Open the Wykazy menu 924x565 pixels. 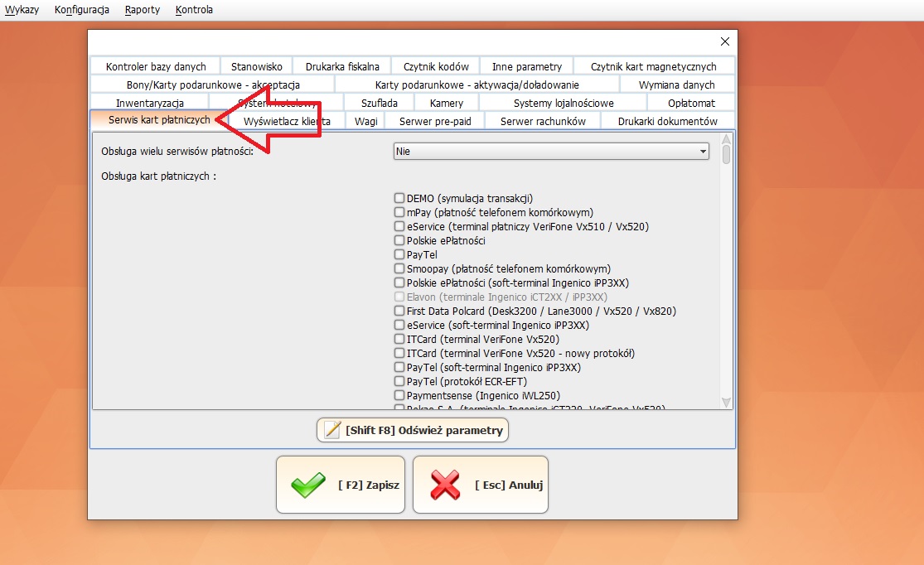click(x=22, y=9)
